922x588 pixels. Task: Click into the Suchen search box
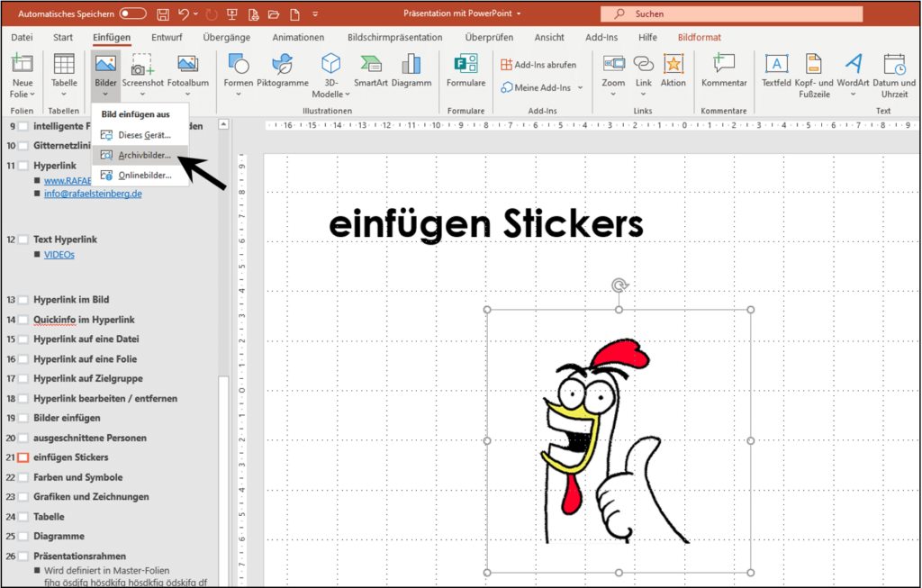[x=731, y=14]
